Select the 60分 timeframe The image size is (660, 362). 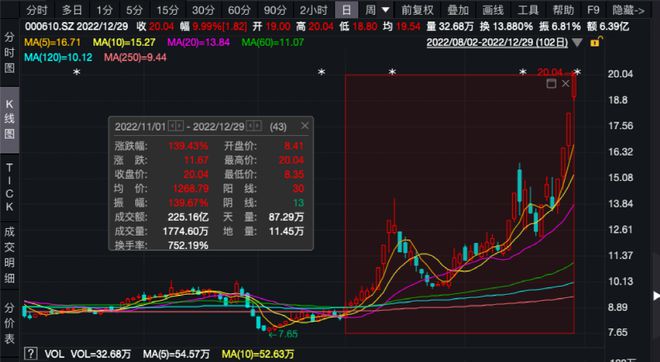(239, 10)
